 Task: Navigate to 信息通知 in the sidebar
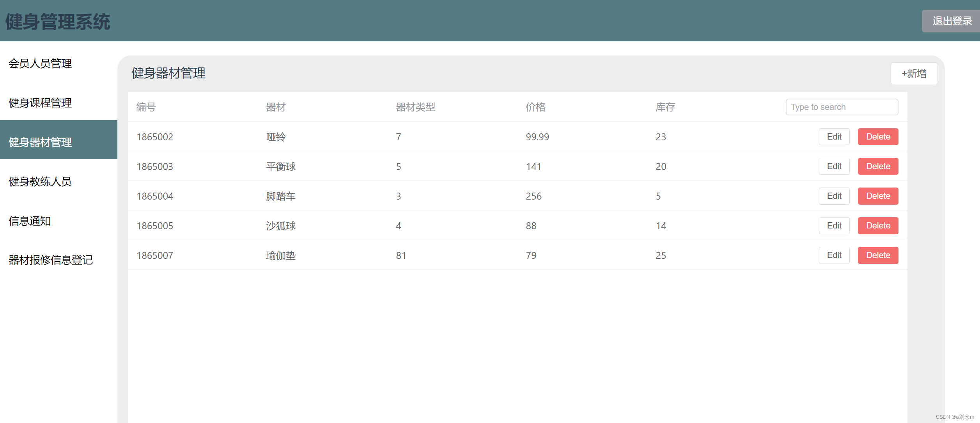tap(30, 221)
